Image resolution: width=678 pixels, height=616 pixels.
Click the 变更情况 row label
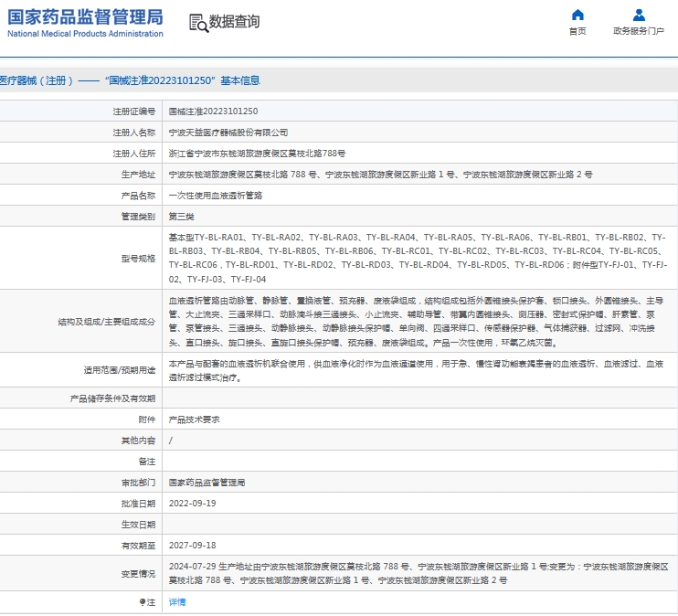[x=138, y=574]
